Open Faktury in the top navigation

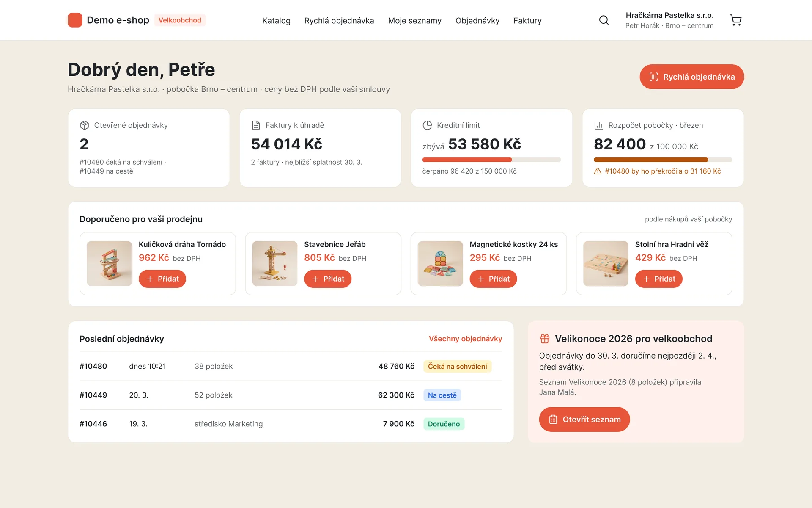tap(527, 20)
